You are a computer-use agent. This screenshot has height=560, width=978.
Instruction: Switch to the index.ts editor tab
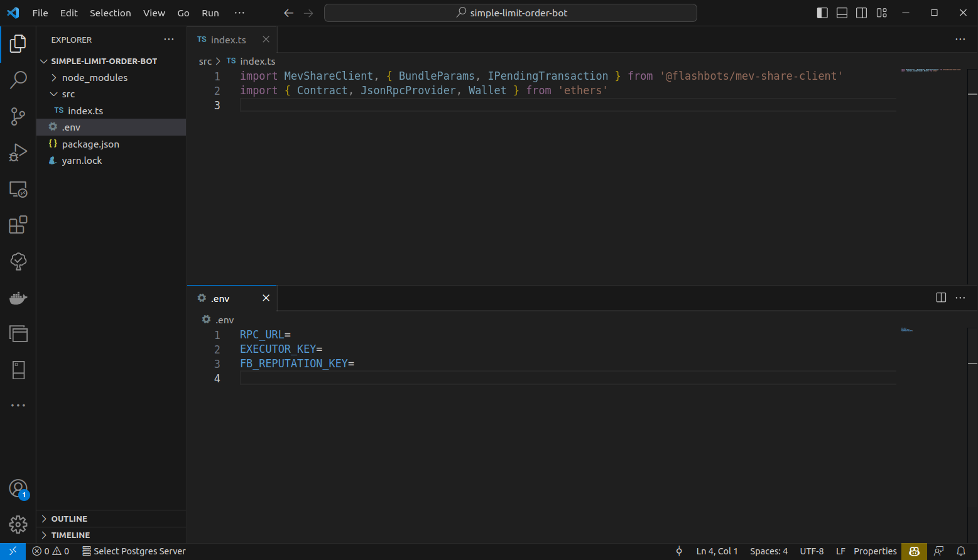[x=228, y=40]
